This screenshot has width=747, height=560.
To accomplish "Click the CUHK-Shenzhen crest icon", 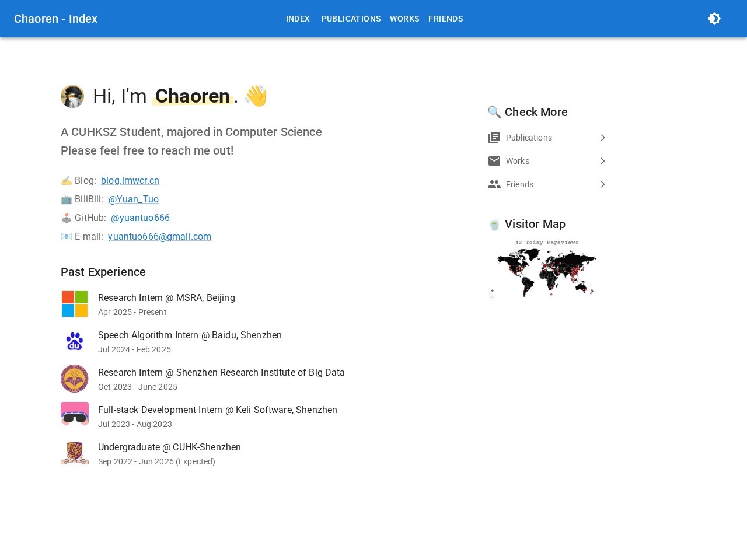I will tap(75, 453).
